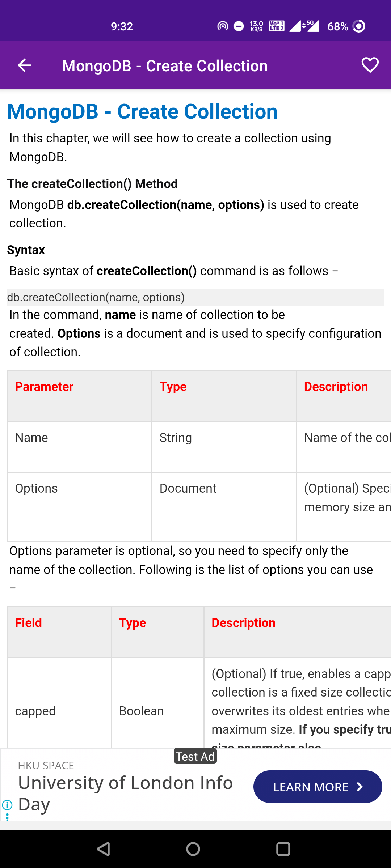This screenshot has height=868, width=391.
Task: Select the Parameter column header
Action: [x=44, y=387]
